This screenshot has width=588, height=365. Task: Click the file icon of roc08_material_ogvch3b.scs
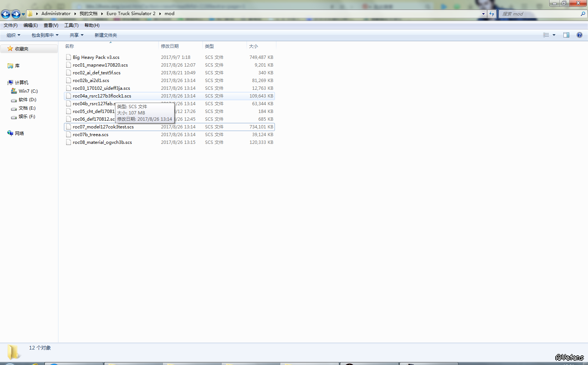68,142
